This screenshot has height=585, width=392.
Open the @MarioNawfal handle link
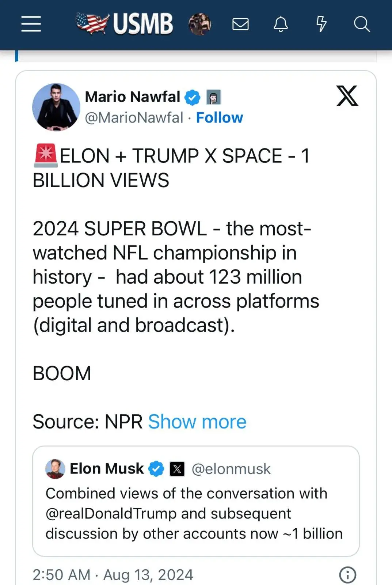(x=134, y=118)
